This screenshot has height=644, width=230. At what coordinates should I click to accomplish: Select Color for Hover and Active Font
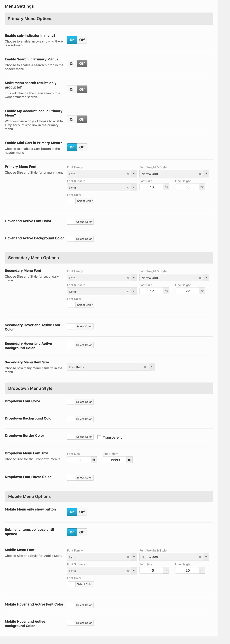click(84, 222)
